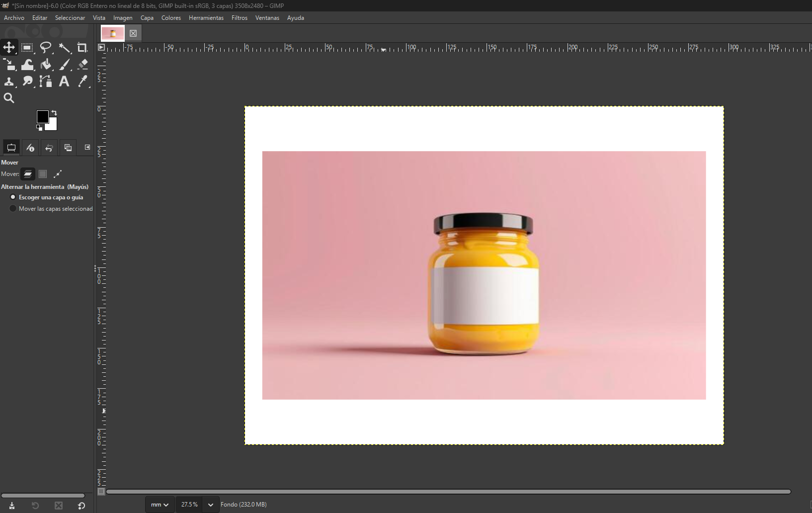This screenshot has height=513, width=812.
Task: Select radio 'Mover las capas seleccionadas'
Action: pos(13,208)
